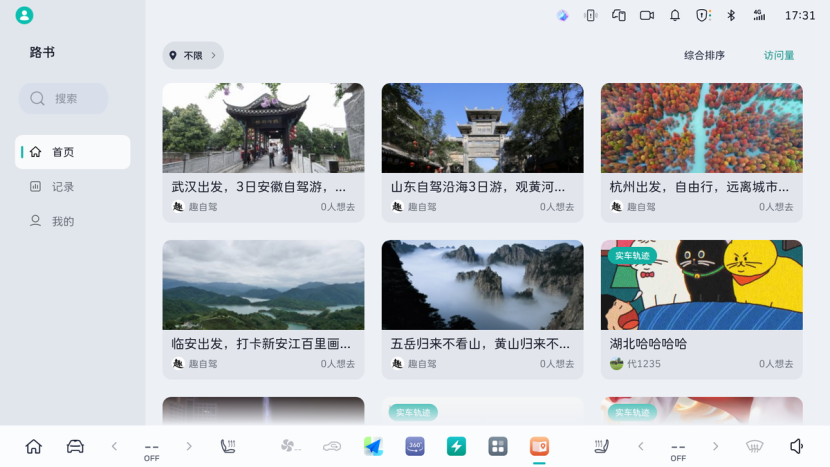Open the vehicle settings car icon
The image size is (830, 467).
coord(75,446)
